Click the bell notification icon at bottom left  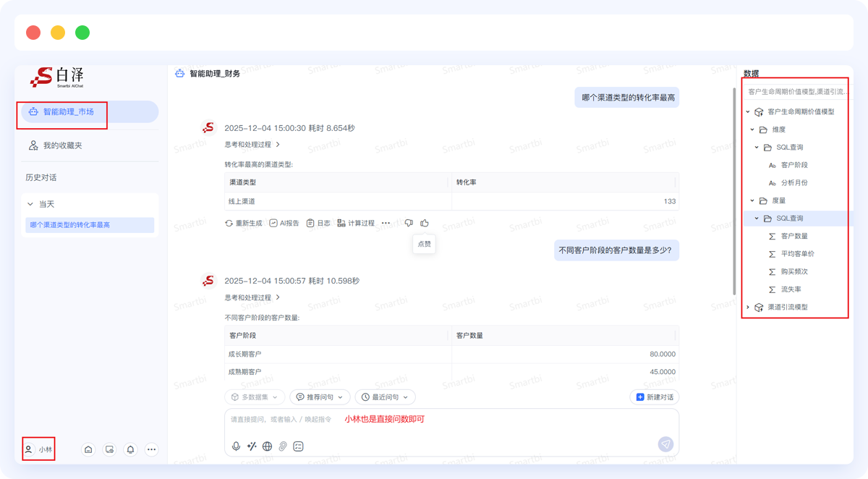pos(130,449)
